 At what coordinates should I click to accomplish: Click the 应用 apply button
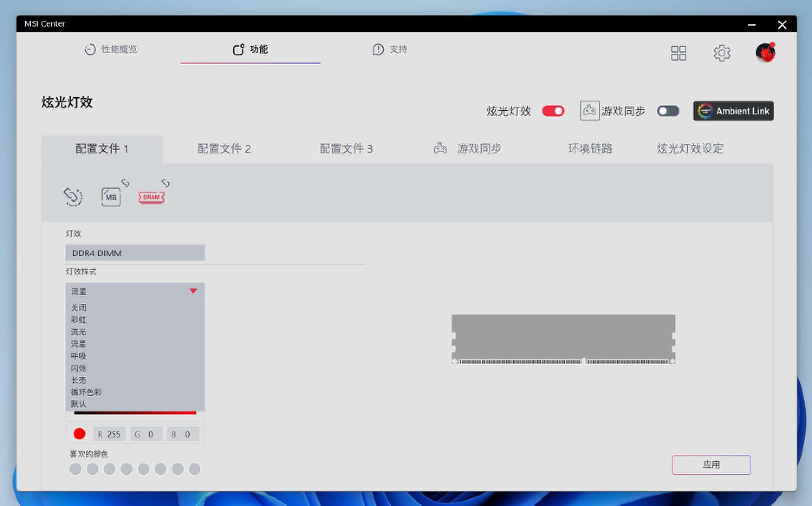pos(711,464)
